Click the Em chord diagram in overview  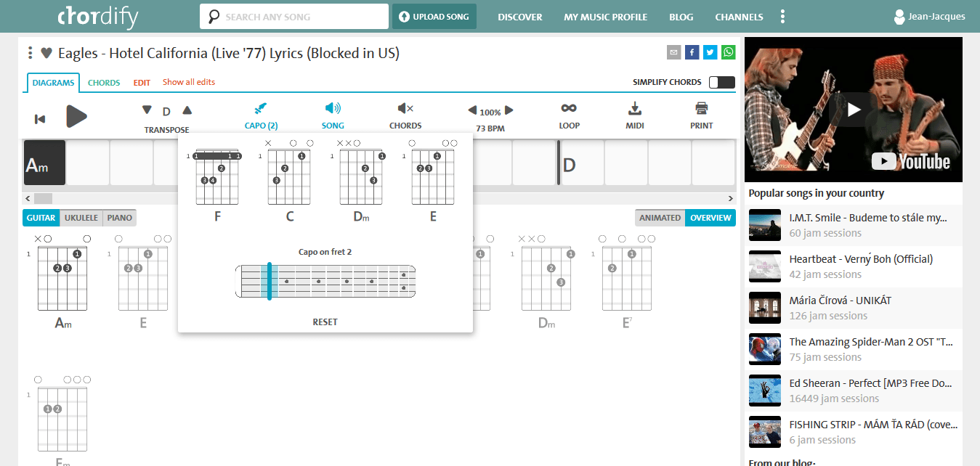pos(62,421)
